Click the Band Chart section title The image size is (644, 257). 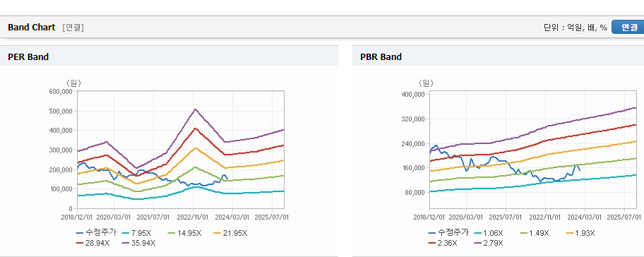pos(31,28)
